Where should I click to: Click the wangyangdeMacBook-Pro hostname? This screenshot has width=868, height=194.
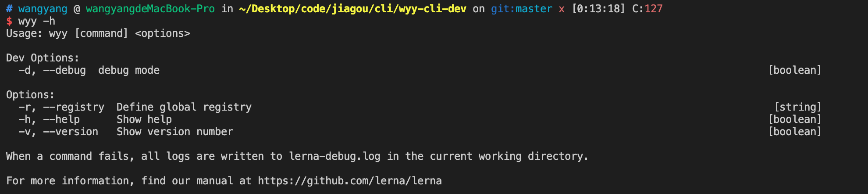(x=150, y=9)
